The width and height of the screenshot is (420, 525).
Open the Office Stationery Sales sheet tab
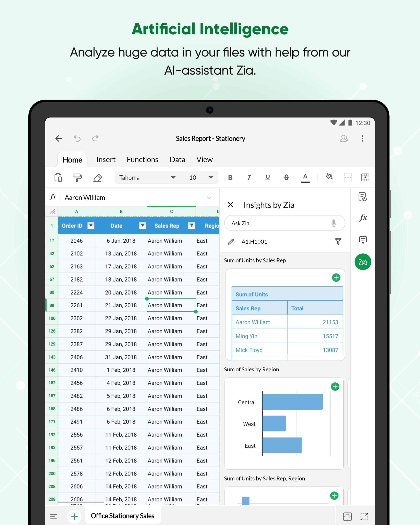pyautogui.click(x=122, y=516)
